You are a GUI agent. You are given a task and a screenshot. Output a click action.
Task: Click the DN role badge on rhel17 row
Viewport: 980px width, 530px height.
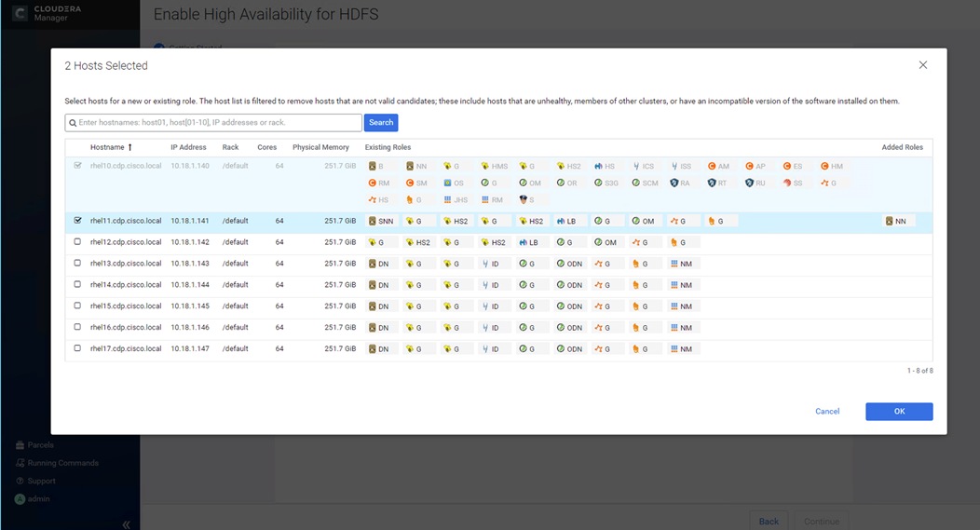point(379,348)
